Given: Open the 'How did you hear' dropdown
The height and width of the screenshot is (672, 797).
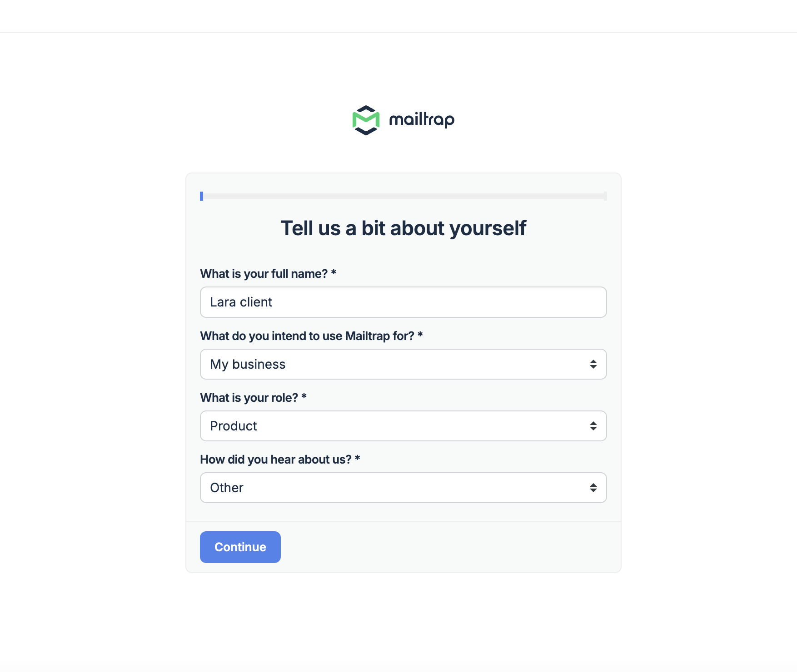Looking at the screenshot, I should pyautogui.click(x=403, y=488).
